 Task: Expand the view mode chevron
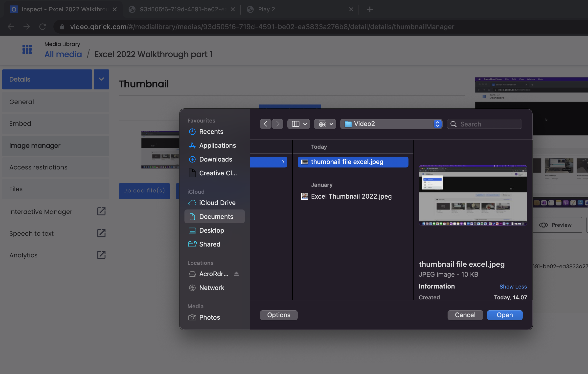click(x=305, y=124)
